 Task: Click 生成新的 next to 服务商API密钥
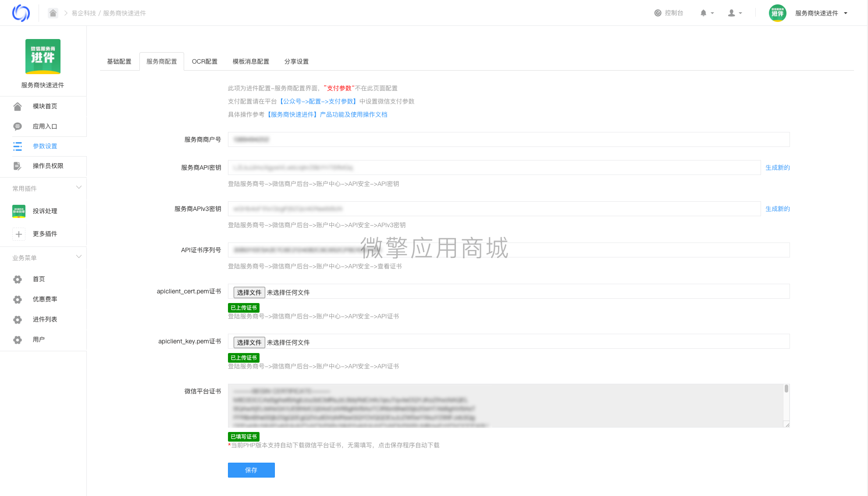[777, 167]
